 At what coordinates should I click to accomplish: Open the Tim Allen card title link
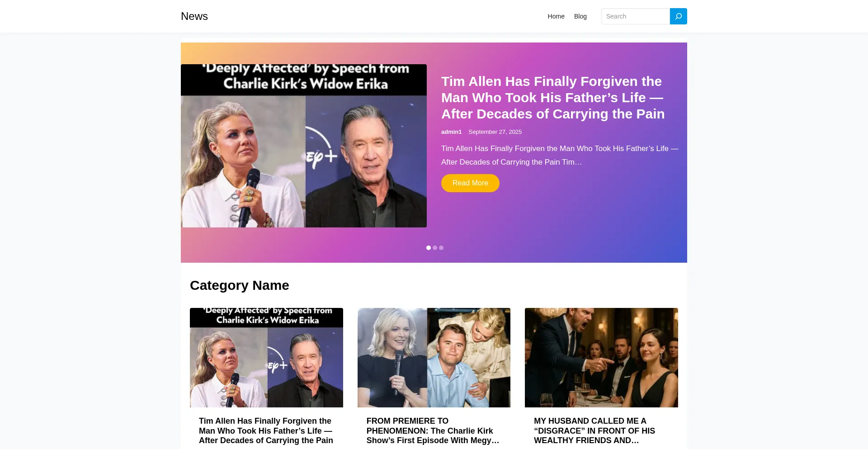tap(266, 431)
